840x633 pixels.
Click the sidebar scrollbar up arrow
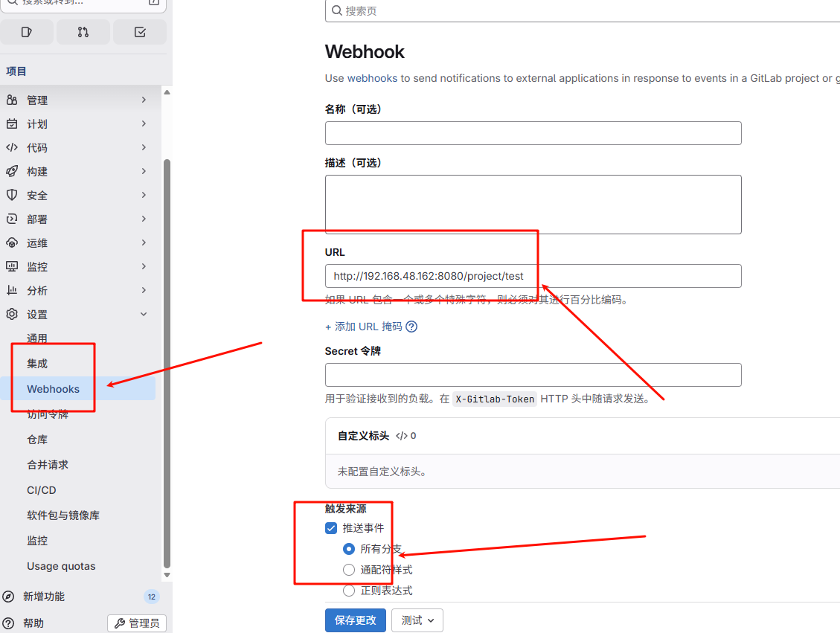pyautogui.click(x=167, y=93)
